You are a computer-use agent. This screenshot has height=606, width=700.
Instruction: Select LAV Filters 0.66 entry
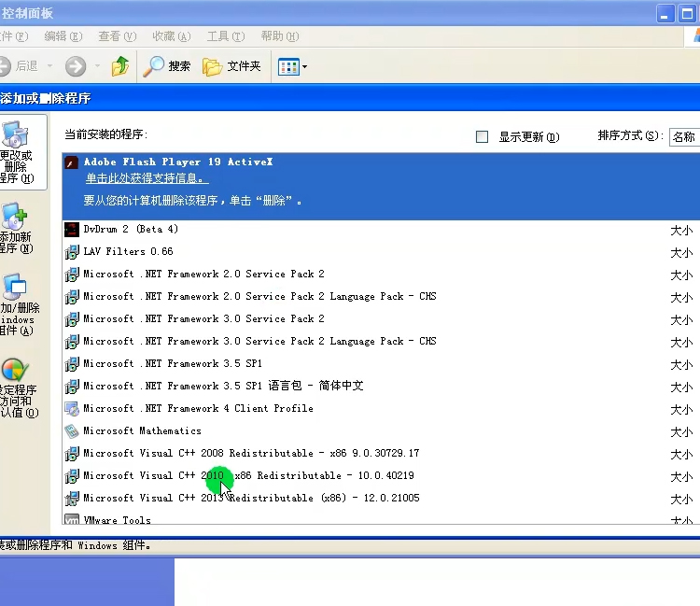381,252
